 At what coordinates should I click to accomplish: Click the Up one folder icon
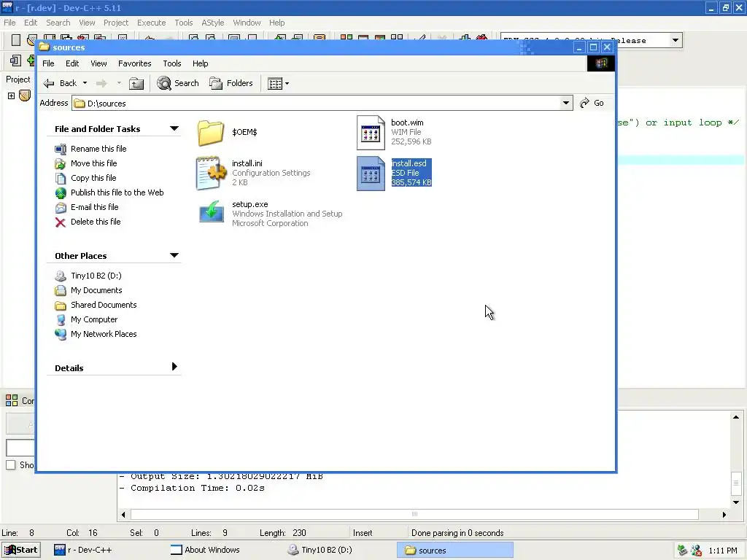[x=136, y=83]
